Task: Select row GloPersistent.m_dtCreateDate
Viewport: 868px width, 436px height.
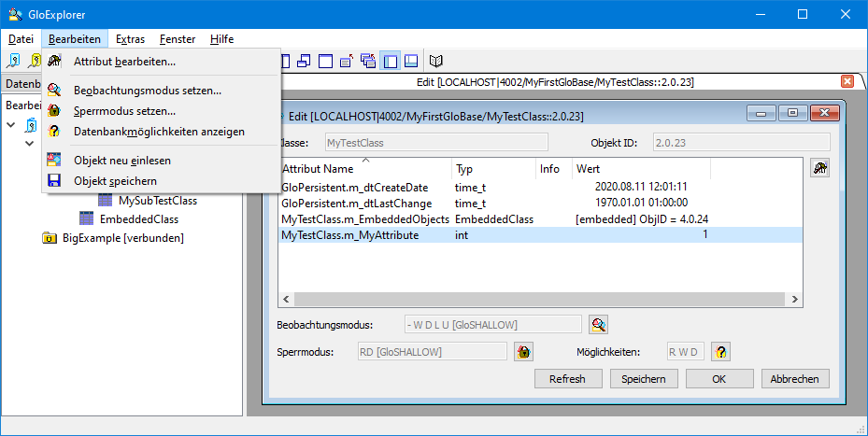Action: [540, 187]
